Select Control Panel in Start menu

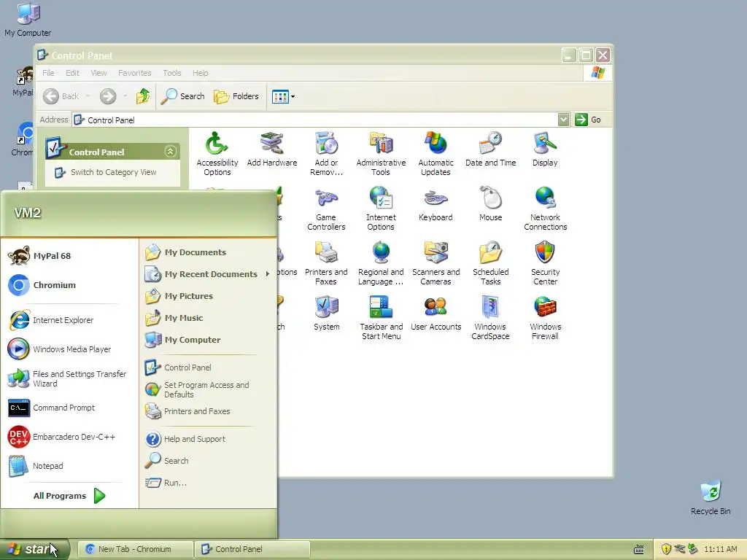pyautogui.click(x=208, y=367)
